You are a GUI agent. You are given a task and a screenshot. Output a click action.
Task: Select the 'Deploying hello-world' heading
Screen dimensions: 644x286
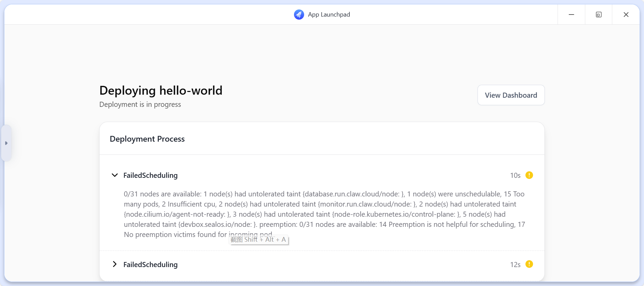161,91
